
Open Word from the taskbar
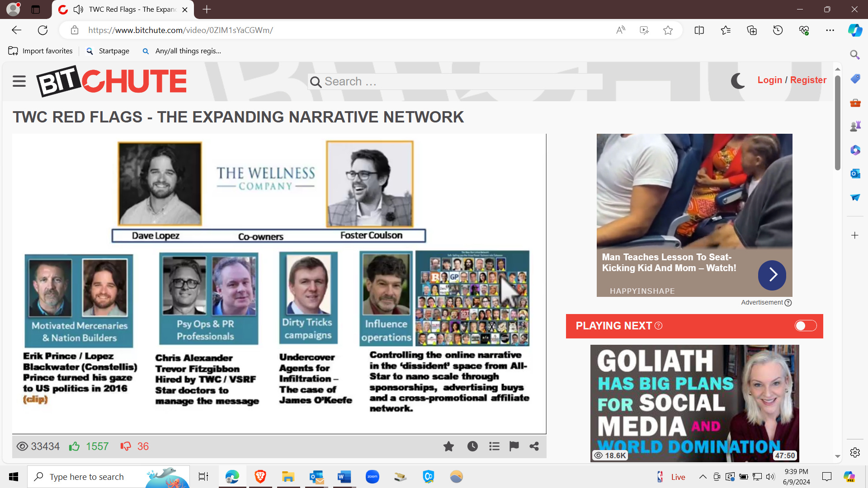[x=344, y=477]
